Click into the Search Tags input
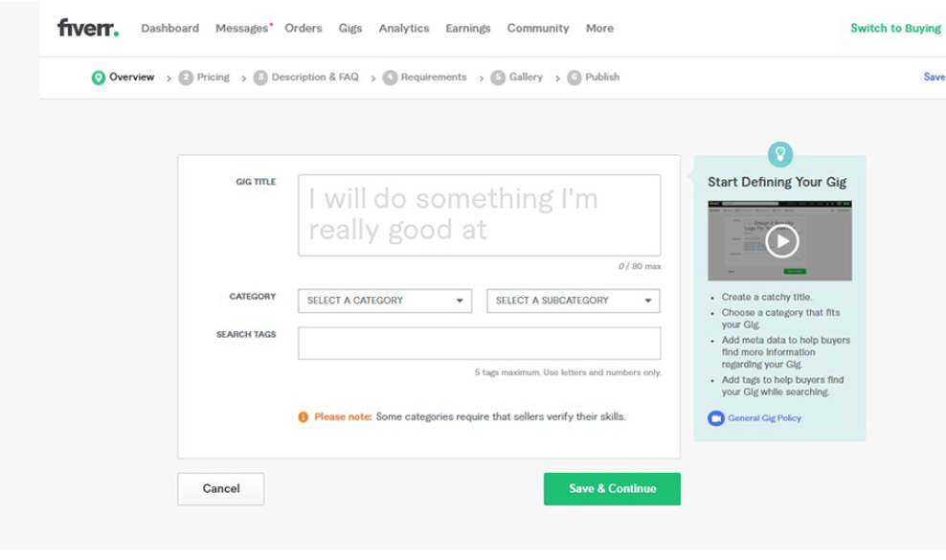This screenshot has height=560, width=946. point(479,344)
